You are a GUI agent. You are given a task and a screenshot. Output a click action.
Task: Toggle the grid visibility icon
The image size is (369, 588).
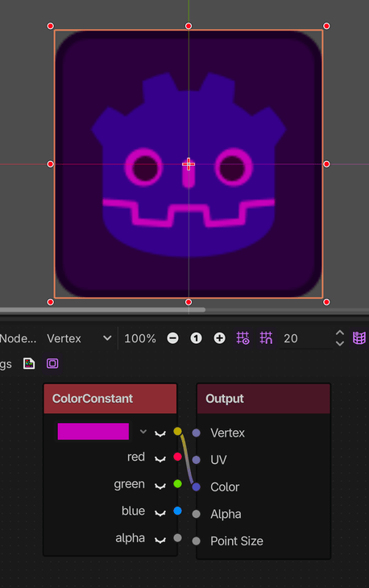243,338
